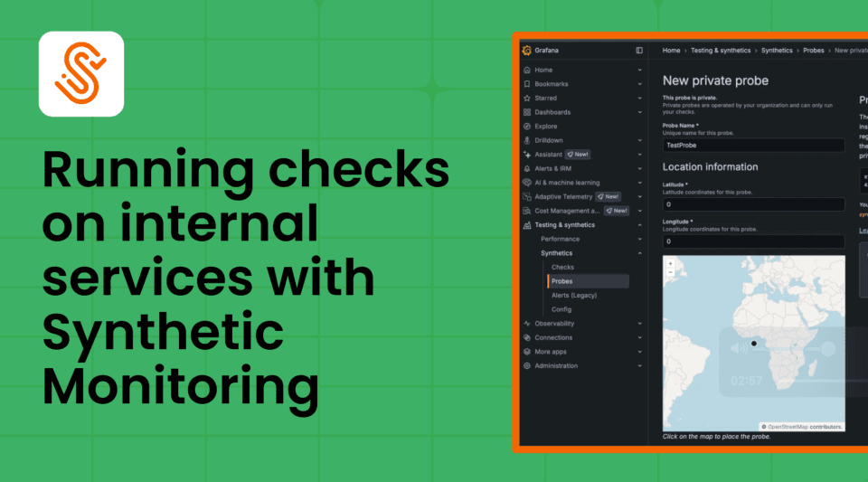The width and height of the screenshot is (868, 482).
Task: Click the Alerts & IRM bell icon
Action: coord(527,169)
